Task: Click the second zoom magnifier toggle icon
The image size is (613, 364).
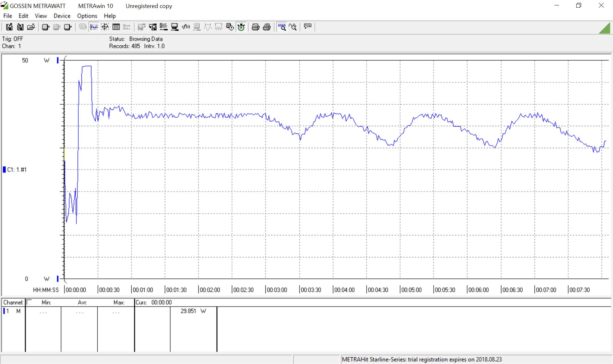Action: click(293, 27)
